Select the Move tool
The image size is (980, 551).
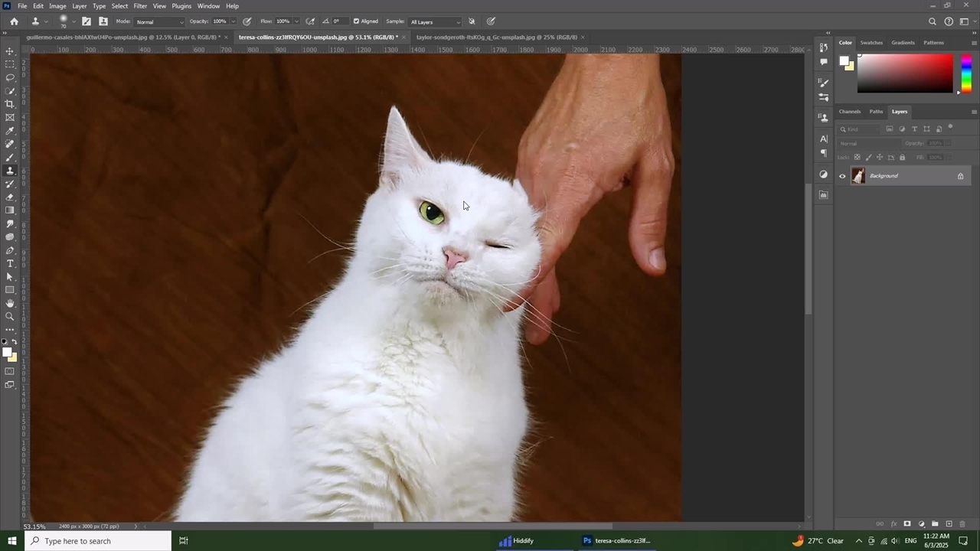(x=10, y=51)
